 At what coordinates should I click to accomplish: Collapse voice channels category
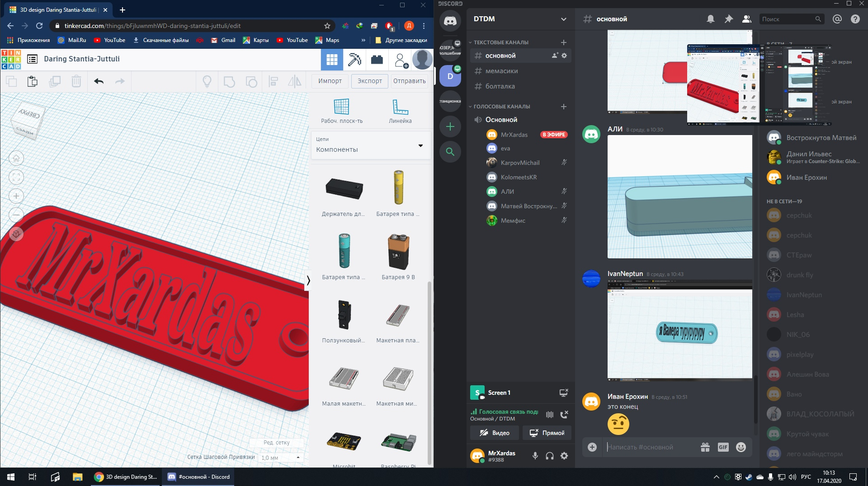coord(500,107)
